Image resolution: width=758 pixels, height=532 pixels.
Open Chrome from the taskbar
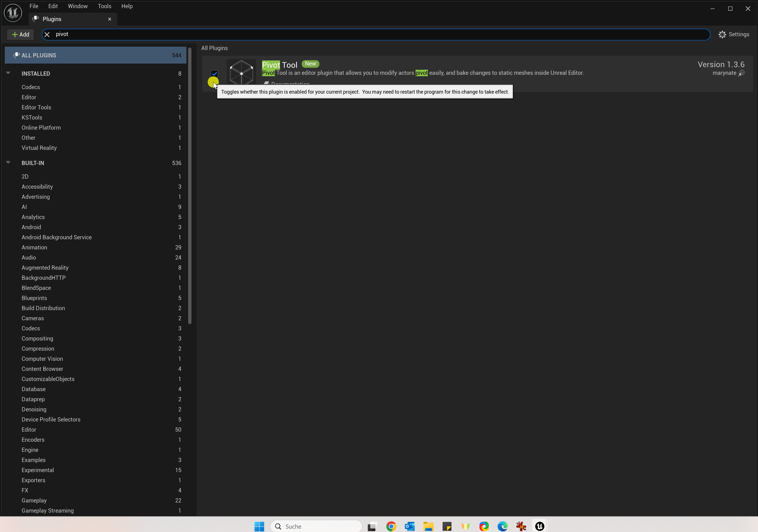(x=391, y=526)
